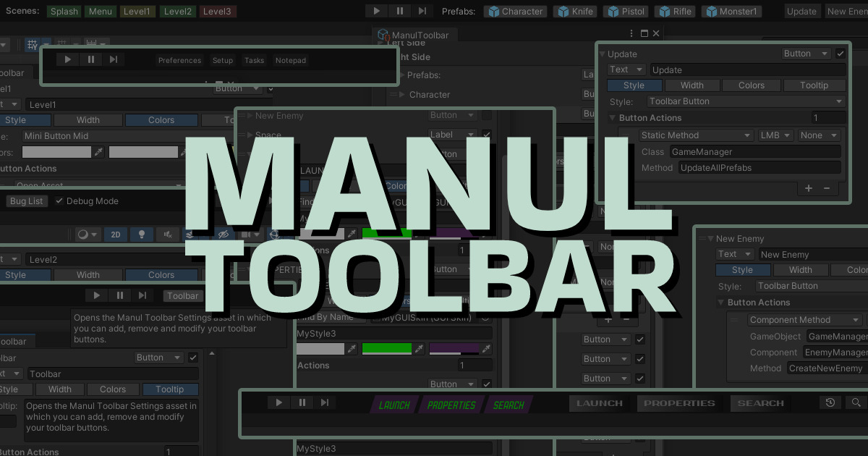
Task: Open the Monster1 prefab
Action: coord(732,11)
